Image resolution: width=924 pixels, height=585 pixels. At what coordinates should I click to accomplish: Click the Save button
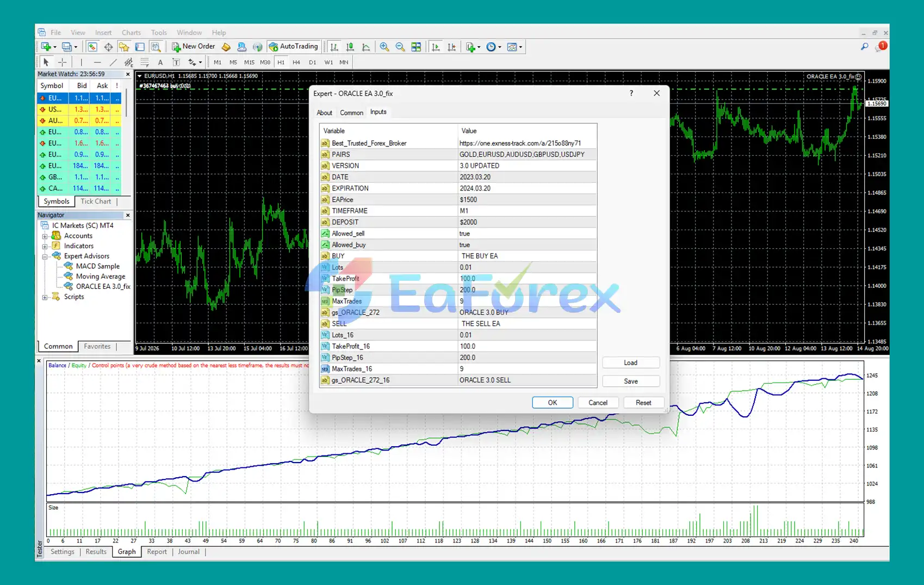click(x=631, y=381)
